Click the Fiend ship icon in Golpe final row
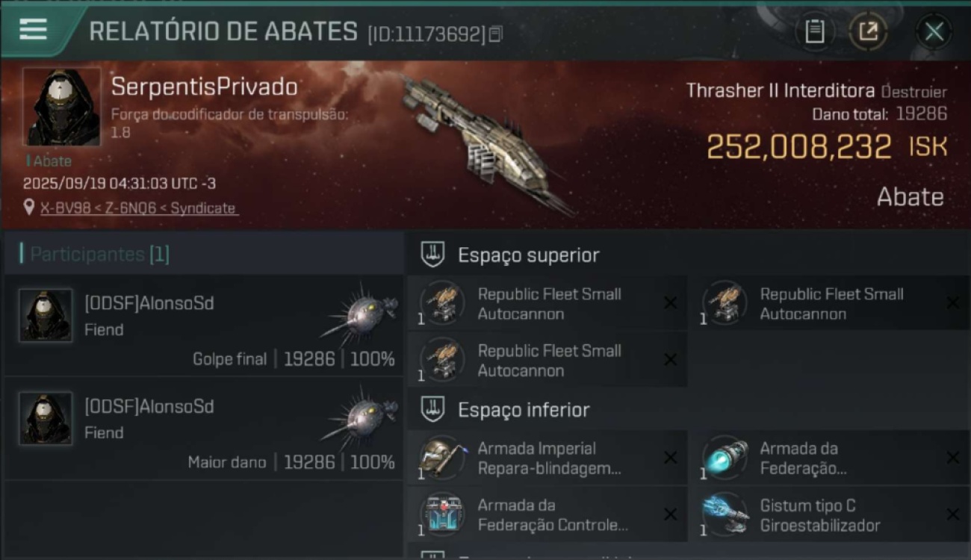The width and height of the screenshot is (971, 560). (x=361, y=311)
